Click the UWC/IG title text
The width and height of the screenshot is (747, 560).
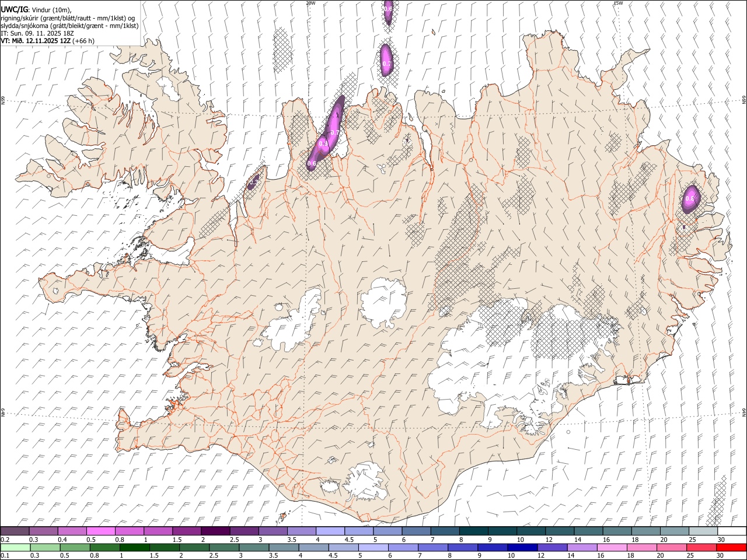click(x=13, y=10)
